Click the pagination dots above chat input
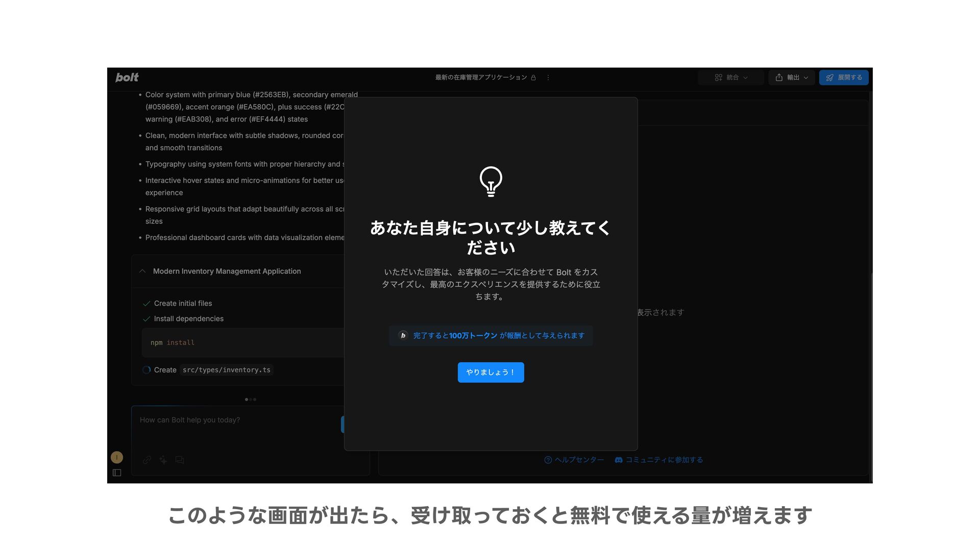The width and height of the screenshot is (980, 551). pos(251,399)
